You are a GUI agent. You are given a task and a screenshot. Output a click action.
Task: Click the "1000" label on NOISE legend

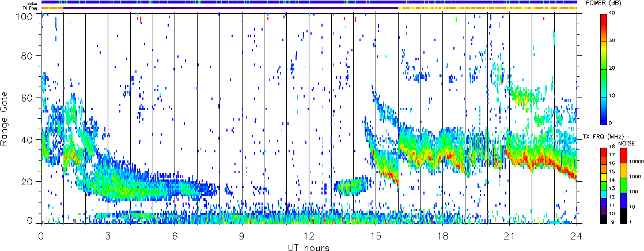tap(635, 177)
